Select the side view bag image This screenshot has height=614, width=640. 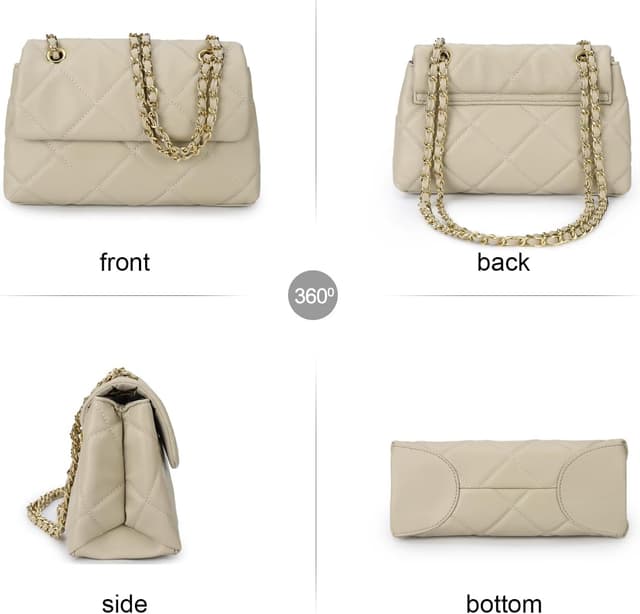104,463
